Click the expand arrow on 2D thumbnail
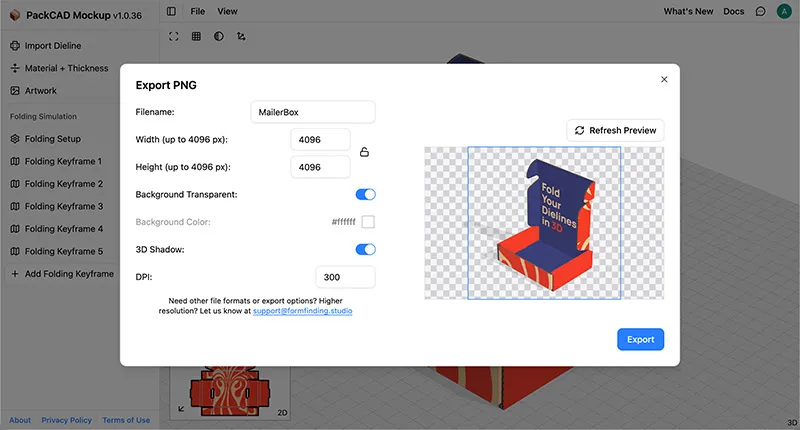 (181, 409)
